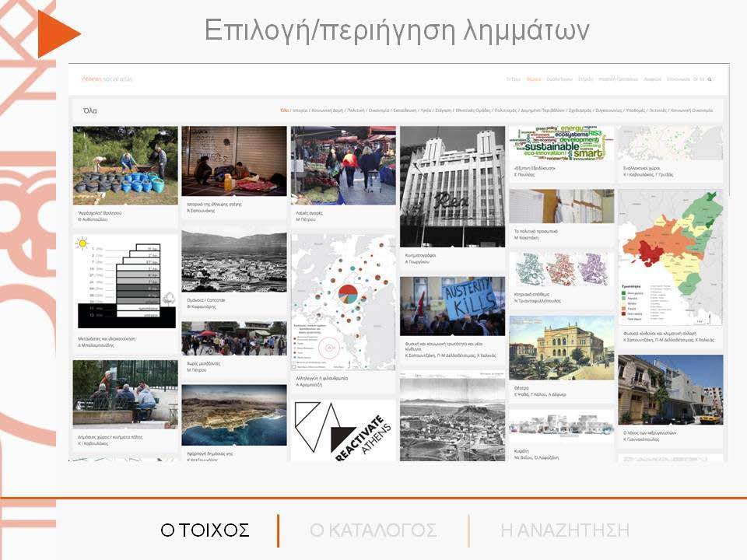747x560 pixels.
Task: Show the Γειτονιές category entries
Action: 658,110
